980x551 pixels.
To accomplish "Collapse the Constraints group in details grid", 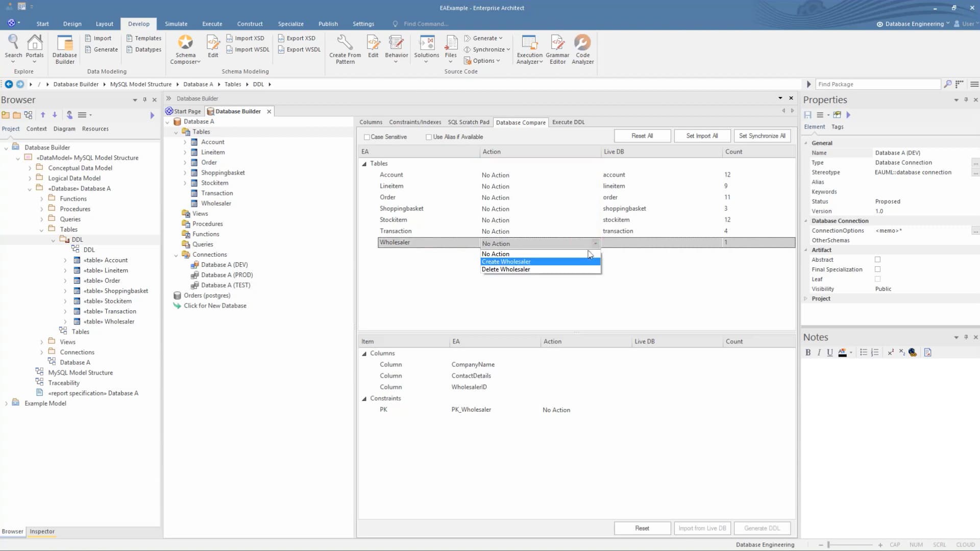I will [364, 398].
